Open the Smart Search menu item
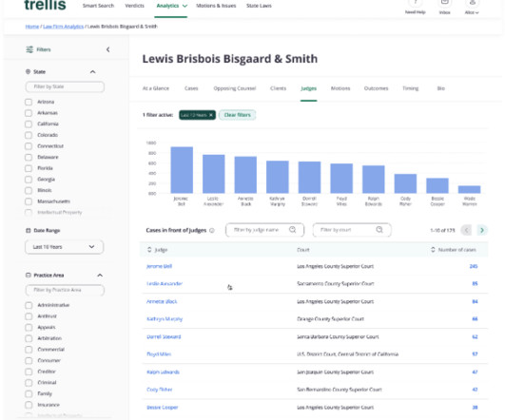Screen dimensions: 505x420 pyautogui.click(x=98, y=6)
